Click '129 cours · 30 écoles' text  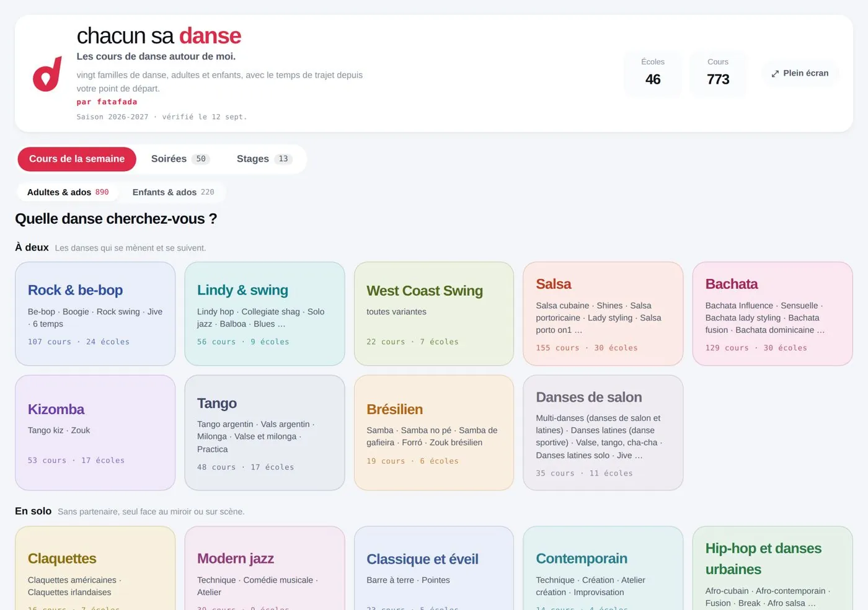pos(756,348)
